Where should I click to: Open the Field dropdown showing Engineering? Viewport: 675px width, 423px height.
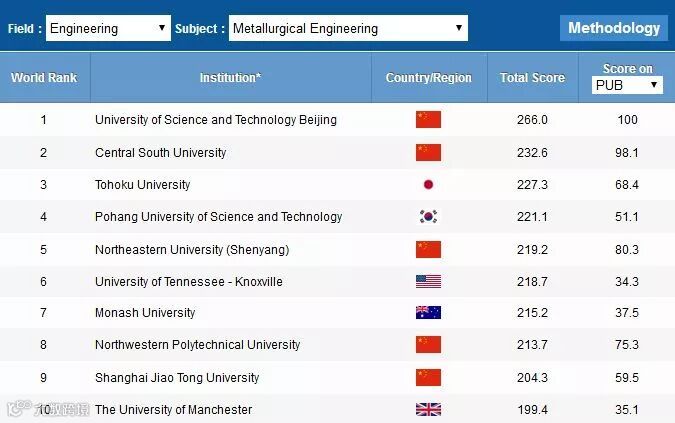click(108, 28)
